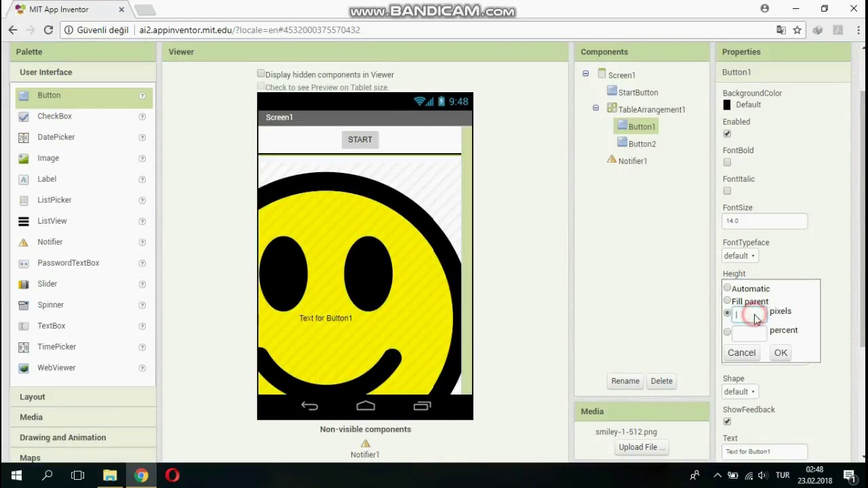Screen dimensions: 868x488
Task: Expand the Drawing and Animation section
Action: point(82,438)
